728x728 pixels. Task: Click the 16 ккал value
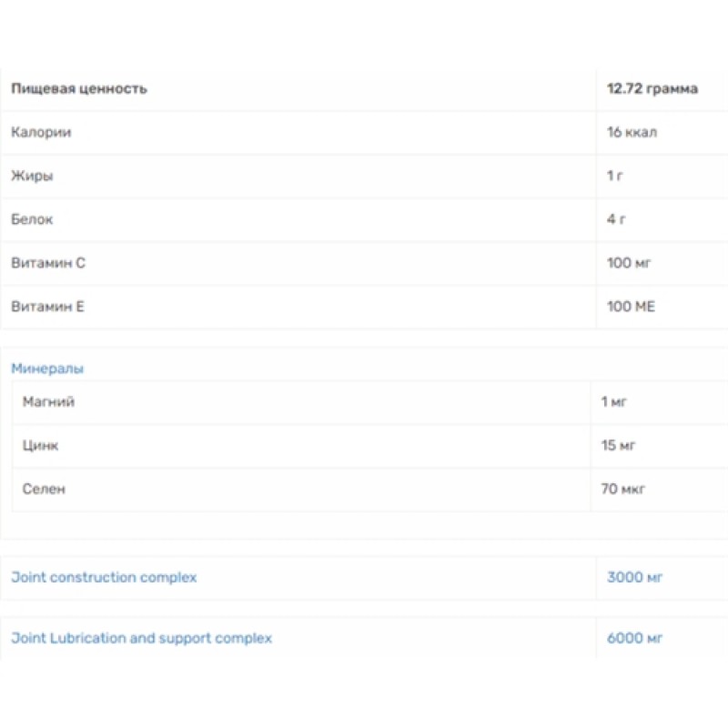tap(632, 132)
